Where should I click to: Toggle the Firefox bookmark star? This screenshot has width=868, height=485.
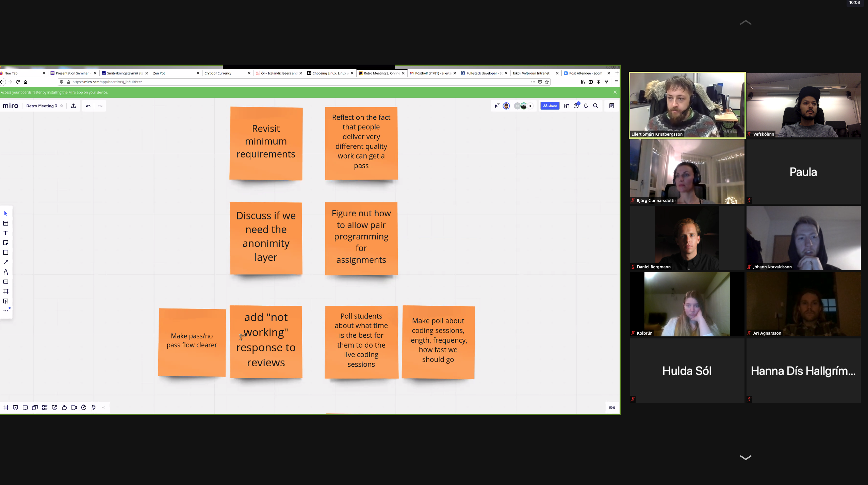(547, 82)
